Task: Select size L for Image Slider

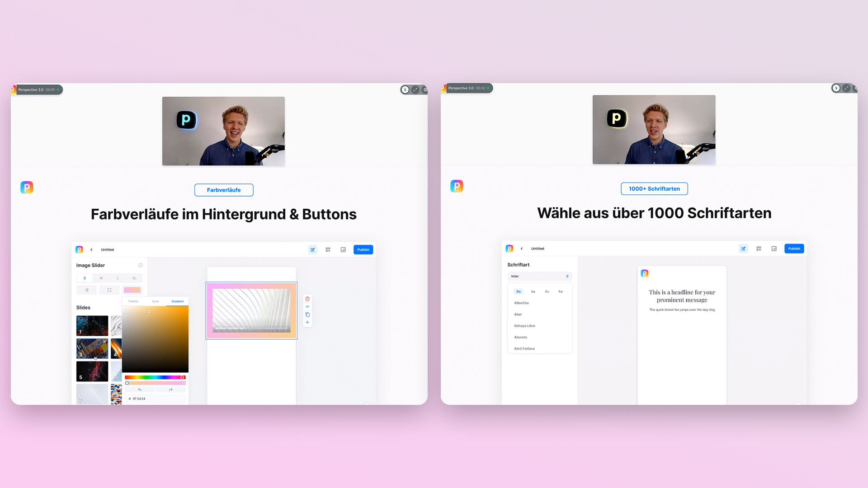Action: pyautogui.click(x=118, y=278)
